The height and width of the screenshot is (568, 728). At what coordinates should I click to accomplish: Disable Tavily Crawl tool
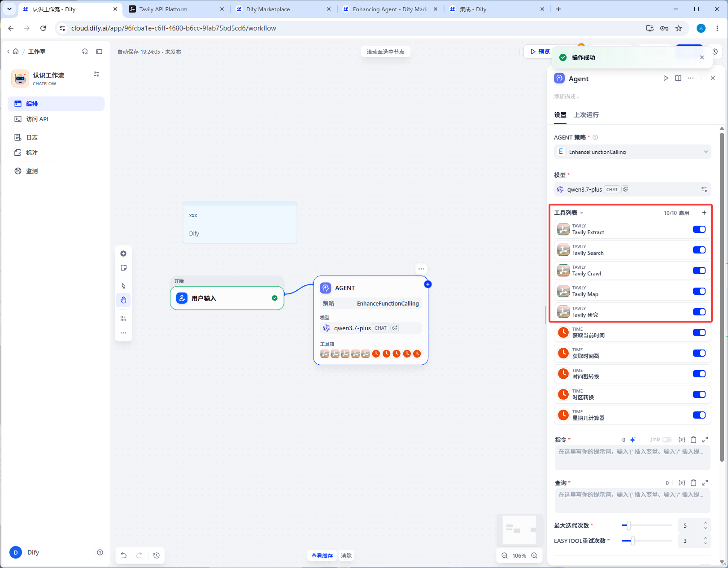699,271
